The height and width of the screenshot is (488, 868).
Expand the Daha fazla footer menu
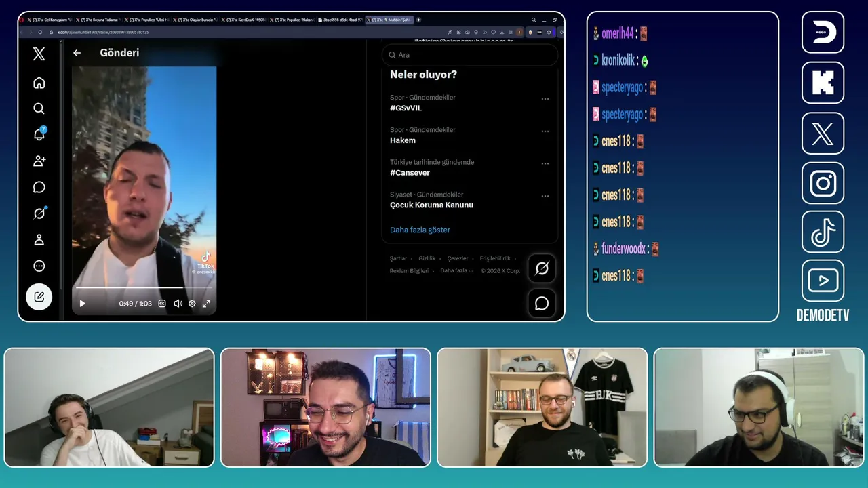pyautogui.click(x=456, y=270)
